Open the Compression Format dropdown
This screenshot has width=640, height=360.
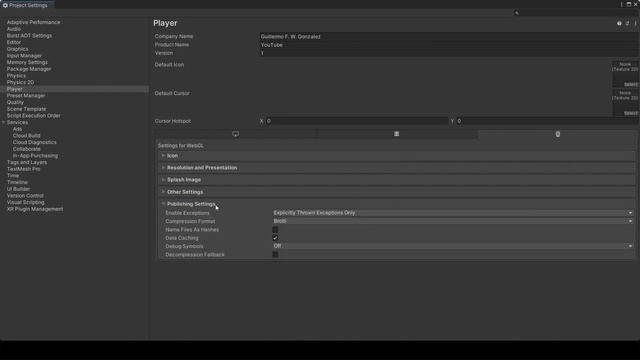click(x=453, y=221)
